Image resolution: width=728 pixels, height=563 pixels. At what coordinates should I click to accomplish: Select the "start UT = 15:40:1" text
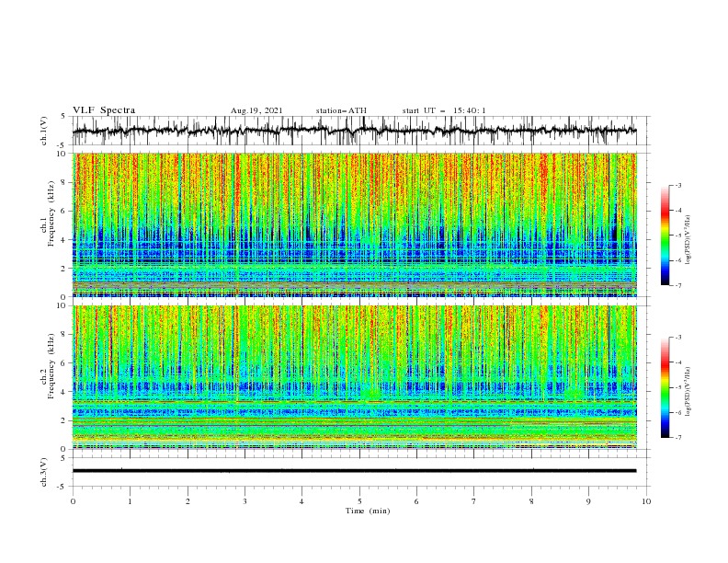point(444,110)
